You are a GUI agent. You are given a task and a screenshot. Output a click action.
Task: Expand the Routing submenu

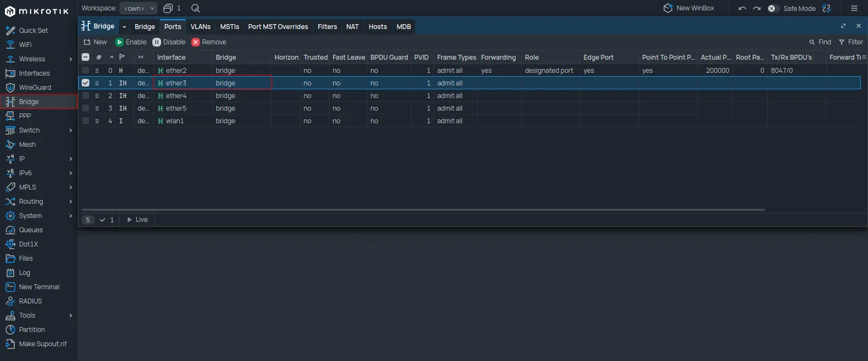click(x=71, y=202)
